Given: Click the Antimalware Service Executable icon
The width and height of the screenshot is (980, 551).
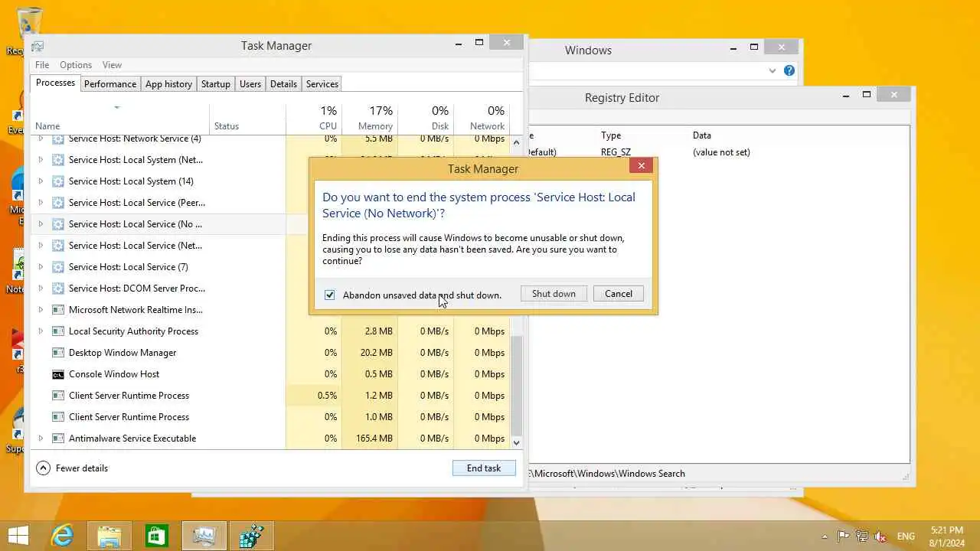Looking at the screenshot, I should click(57, 439).
